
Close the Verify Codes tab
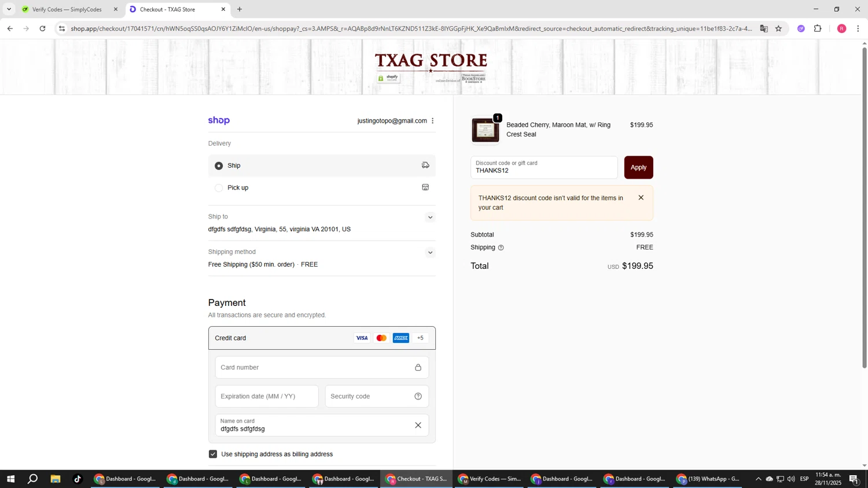115,9
